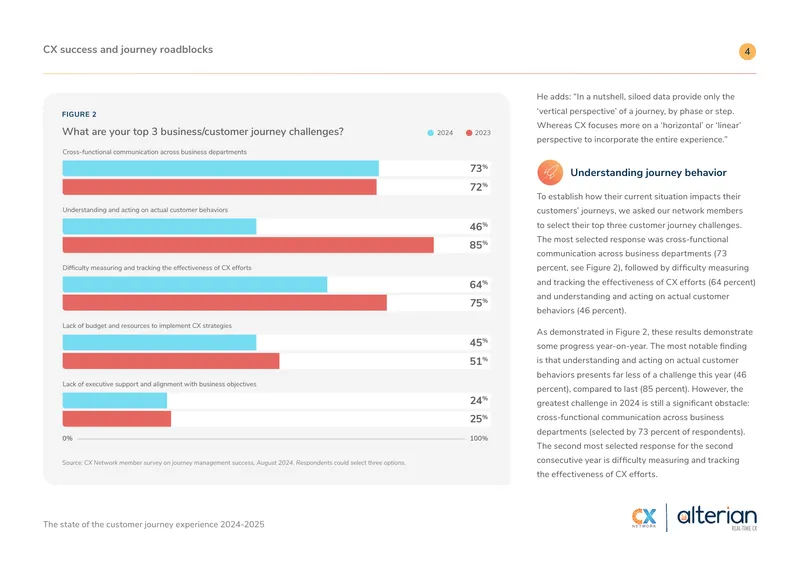
Task: Click the blue 2024 legend dot
Action: 431,133
